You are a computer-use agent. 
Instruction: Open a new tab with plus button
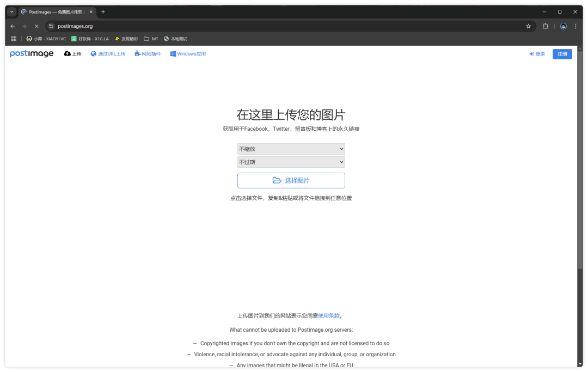coord(103,12)
